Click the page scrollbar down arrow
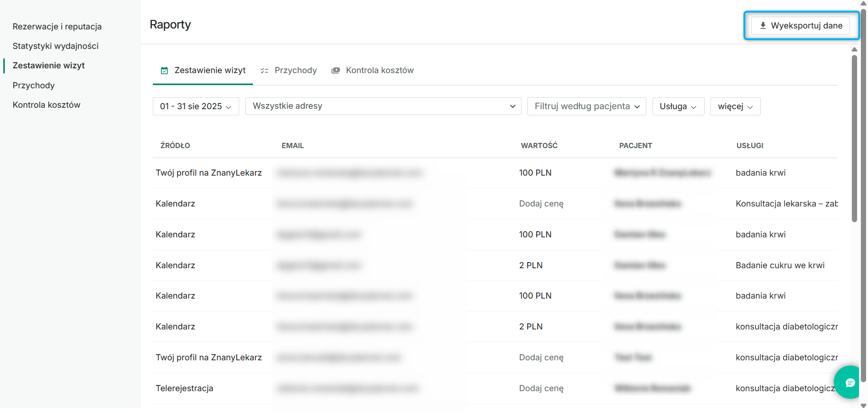The width and height of the screenshot is (868, 413). pyautogui.click(x=864, y=406)
